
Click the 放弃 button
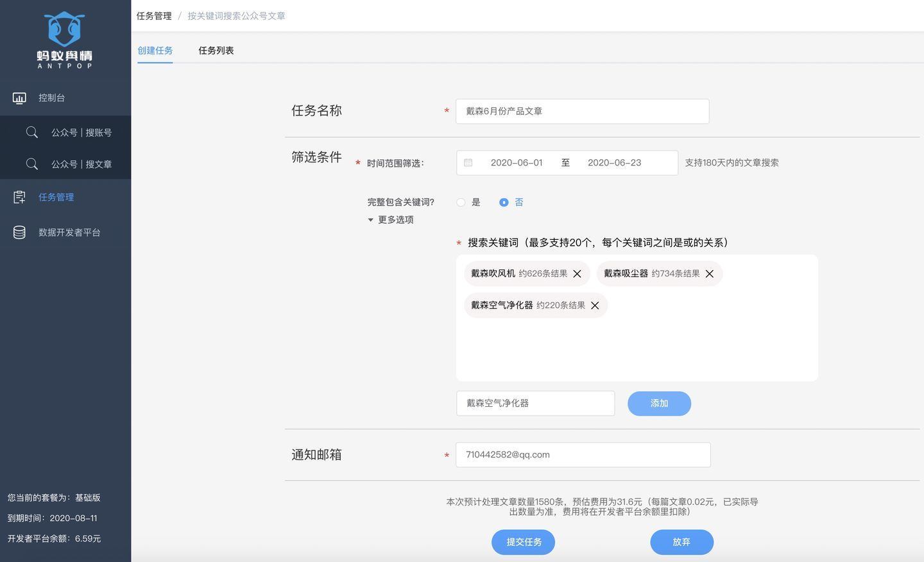pos(681,542)
